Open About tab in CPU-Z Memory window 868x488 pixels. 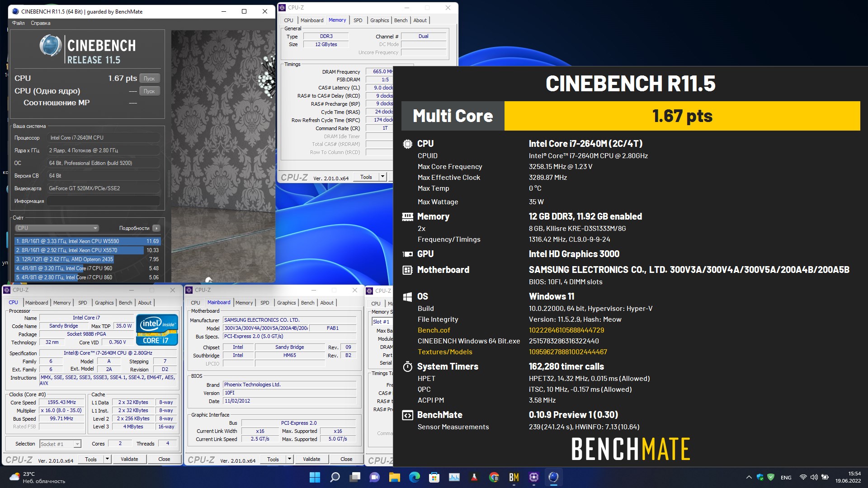point(420,20)
